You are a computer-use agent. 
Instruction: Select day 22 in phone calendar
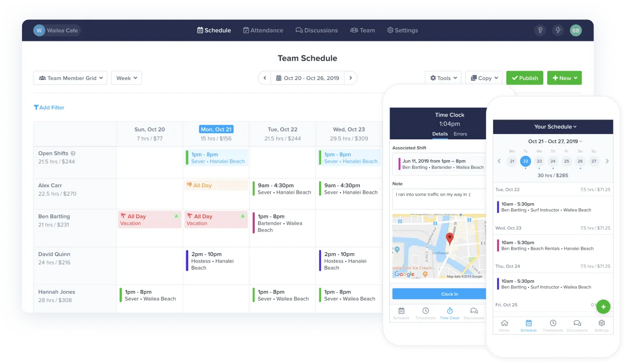tap(525, 161)
